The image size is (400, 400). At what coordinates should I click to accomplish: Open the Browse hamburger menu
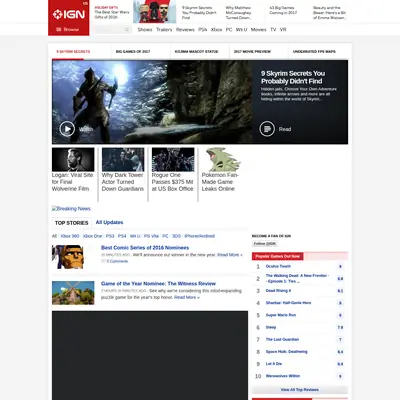pos(68,29)
